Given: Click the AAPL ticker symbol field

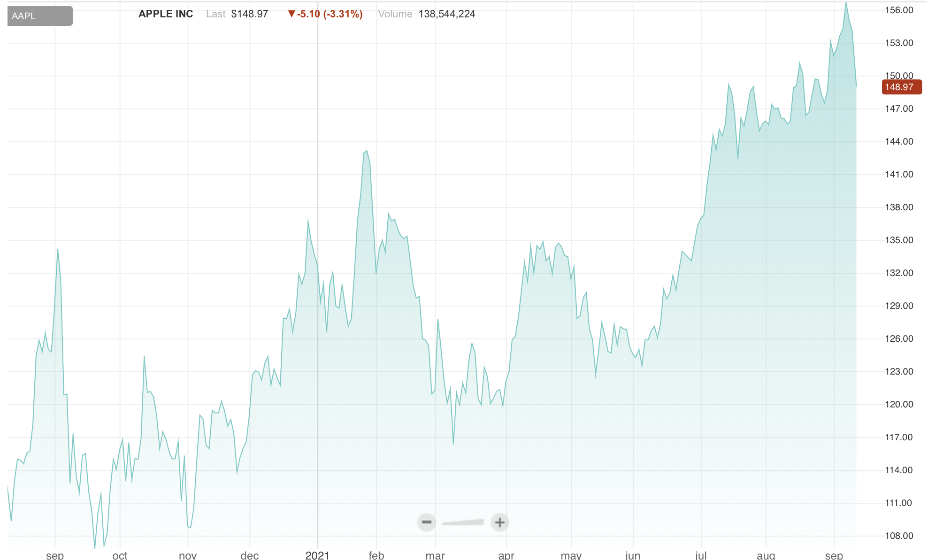Looking at the screenshot, I should click(40, 16).
